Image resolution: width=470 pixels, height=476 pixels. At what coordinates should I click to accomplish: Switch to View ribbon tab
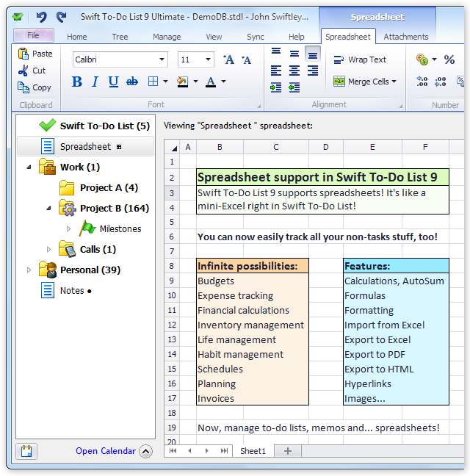(x=214, y=37)
